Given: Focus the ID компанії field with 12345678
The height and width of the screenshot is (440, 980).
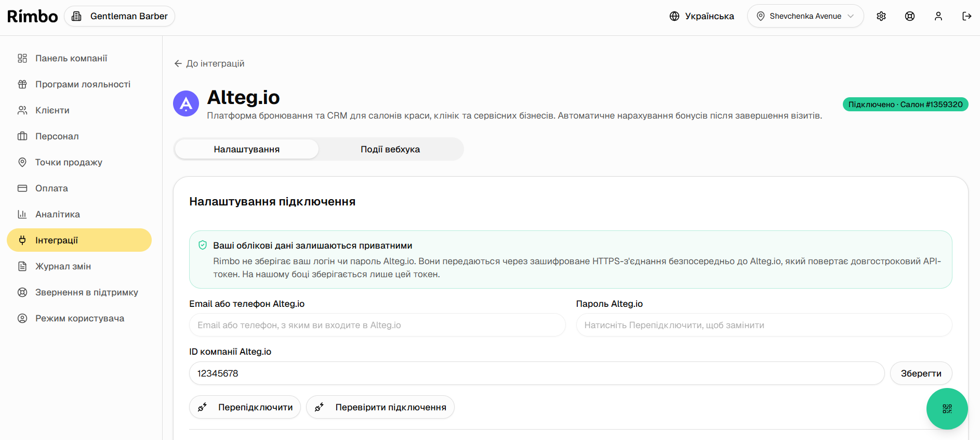Looking at the screenshot, I should click(x=537, y=373).
